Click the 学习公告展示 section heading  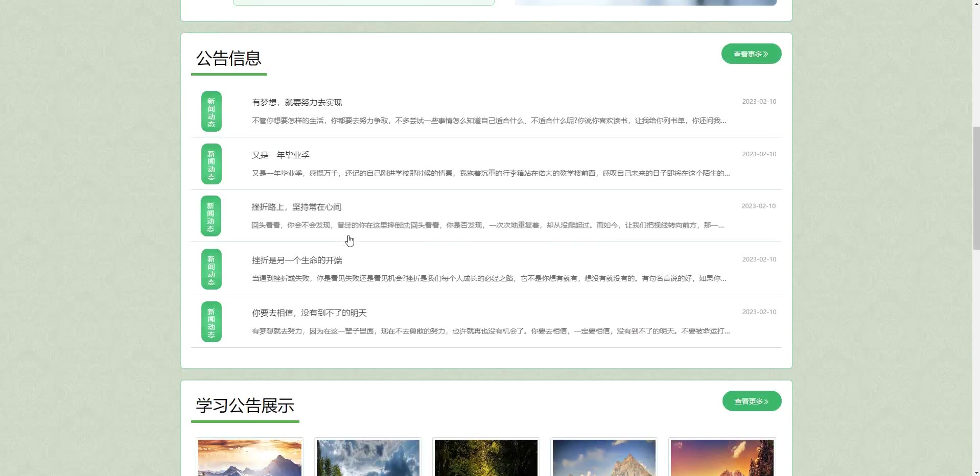pos(245,406)
